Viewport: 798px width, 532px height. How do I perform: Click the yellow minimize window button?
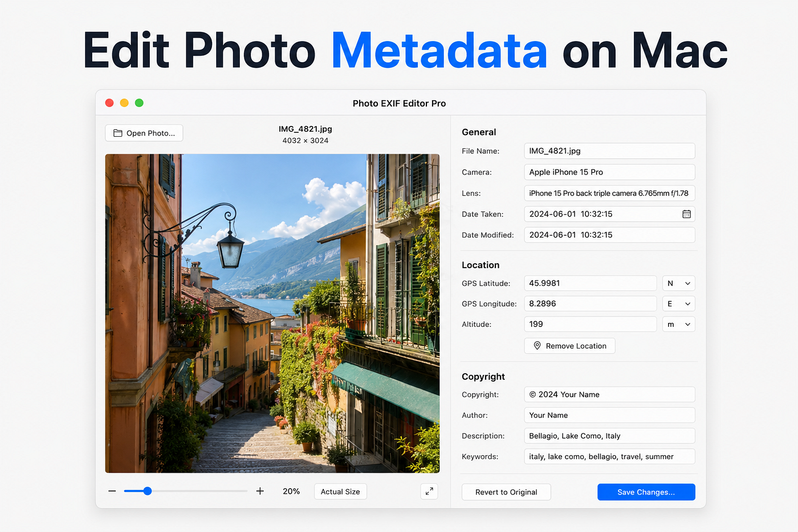point(124,103)
